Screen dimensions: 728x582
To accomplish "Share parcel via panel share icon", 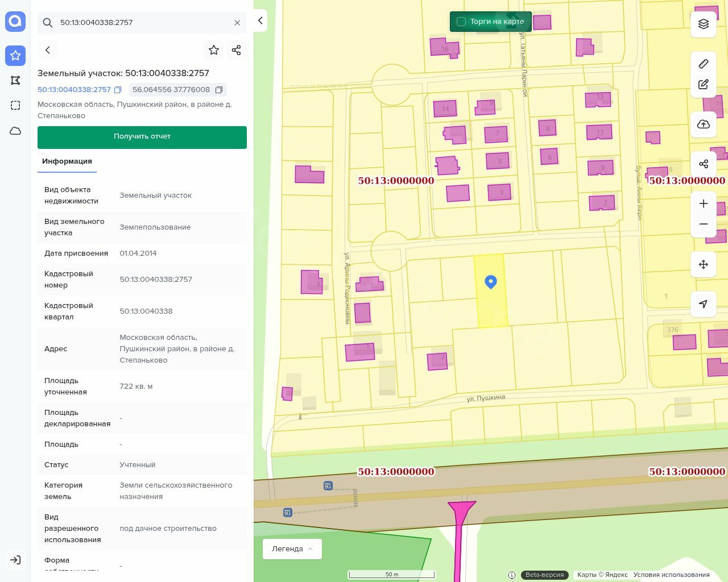I will click(237, 50).
